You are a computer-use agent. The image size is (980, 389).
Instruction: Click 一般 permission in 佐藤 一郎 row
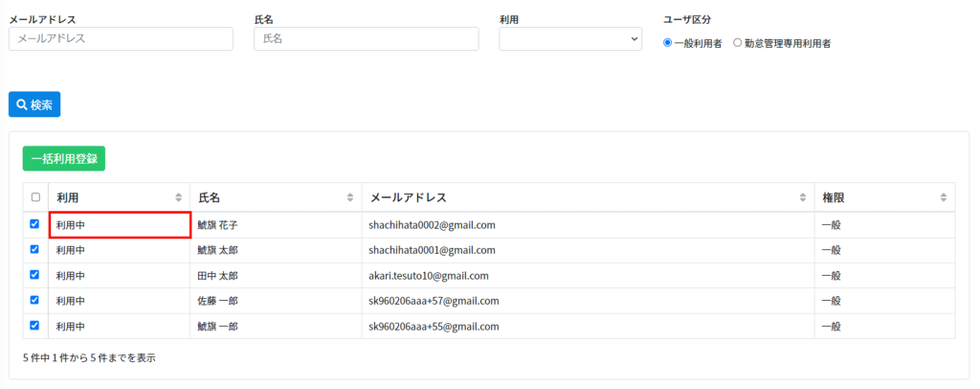click(832, 301)
